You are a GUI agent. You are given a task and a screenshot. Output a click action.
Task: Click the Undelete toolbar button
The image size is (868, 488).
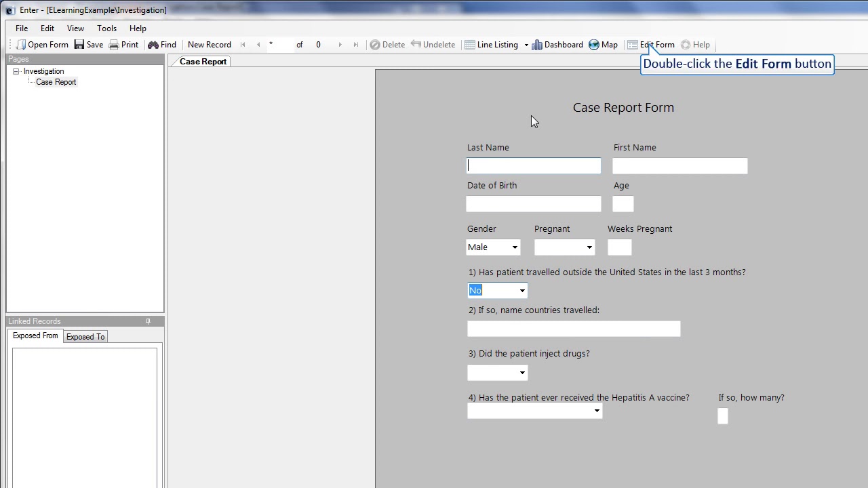[x=433, y=45]
